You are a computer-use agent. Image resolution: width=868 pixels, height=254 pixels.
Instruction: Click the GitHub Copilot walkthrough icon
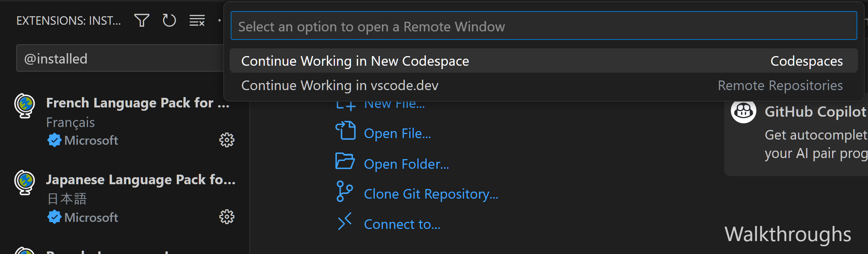click(x=743, y=111)
